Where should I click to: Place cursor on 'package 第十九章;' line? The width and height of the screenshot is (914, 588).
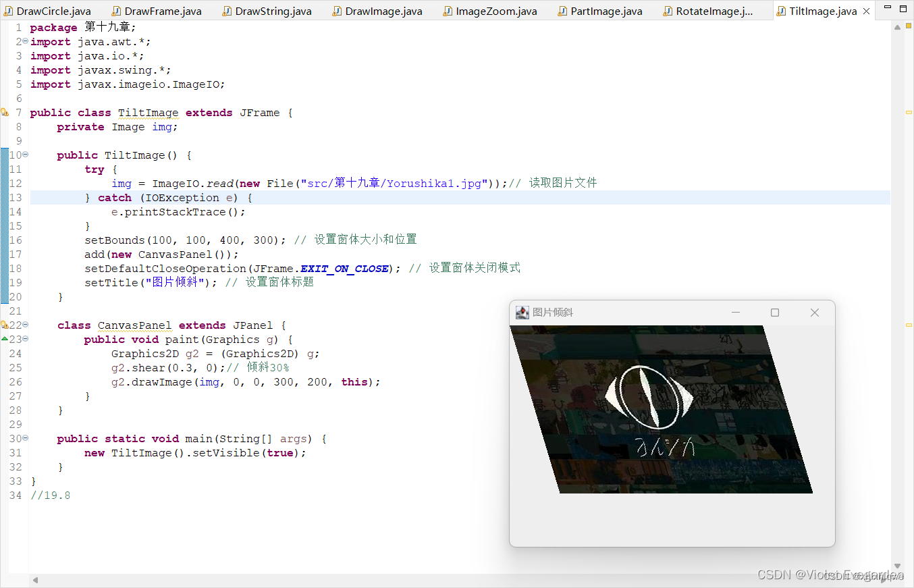[83, 28]
